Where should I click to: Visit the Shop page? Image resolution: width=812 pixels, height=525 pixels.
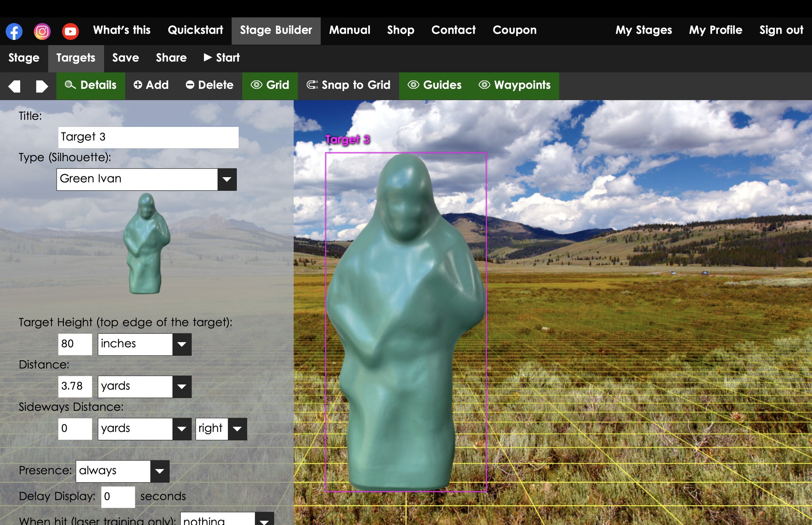click(x=400, y=31)
